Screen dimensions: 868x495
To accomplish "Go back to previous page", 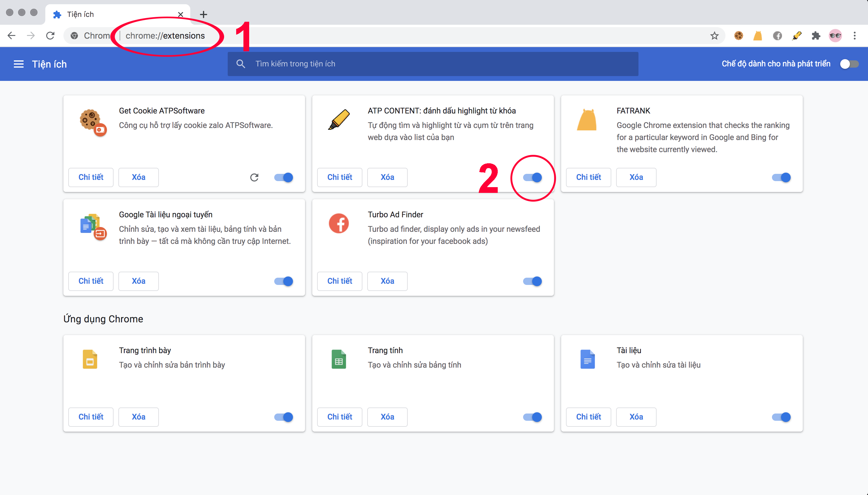I will pos(11,36).
